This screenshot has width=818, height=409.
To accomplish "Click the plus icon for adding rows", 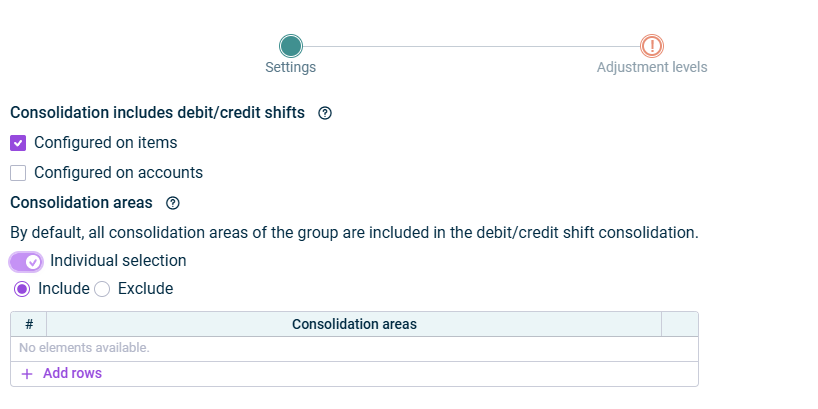I will [27, 374].
